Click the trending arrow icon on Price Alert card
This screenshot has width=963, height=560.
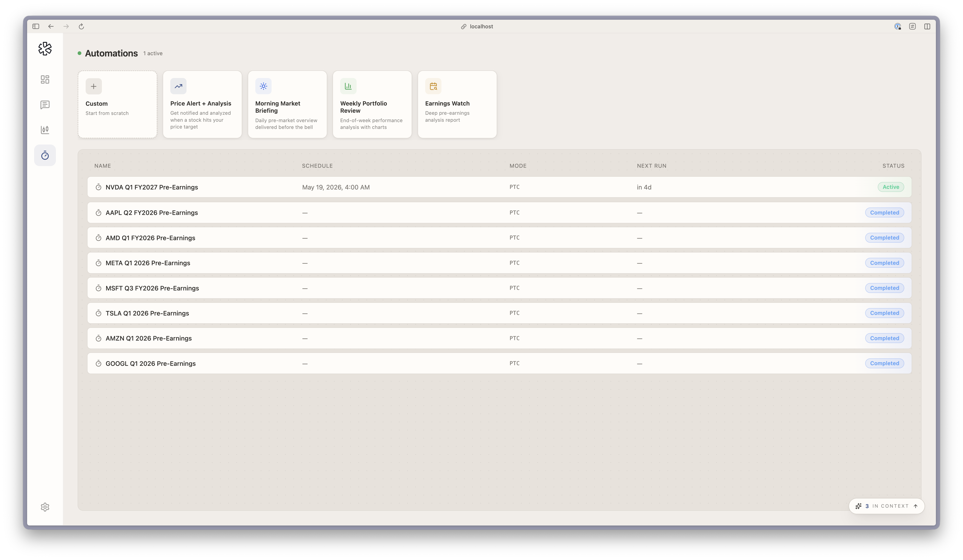pos(179,86)
